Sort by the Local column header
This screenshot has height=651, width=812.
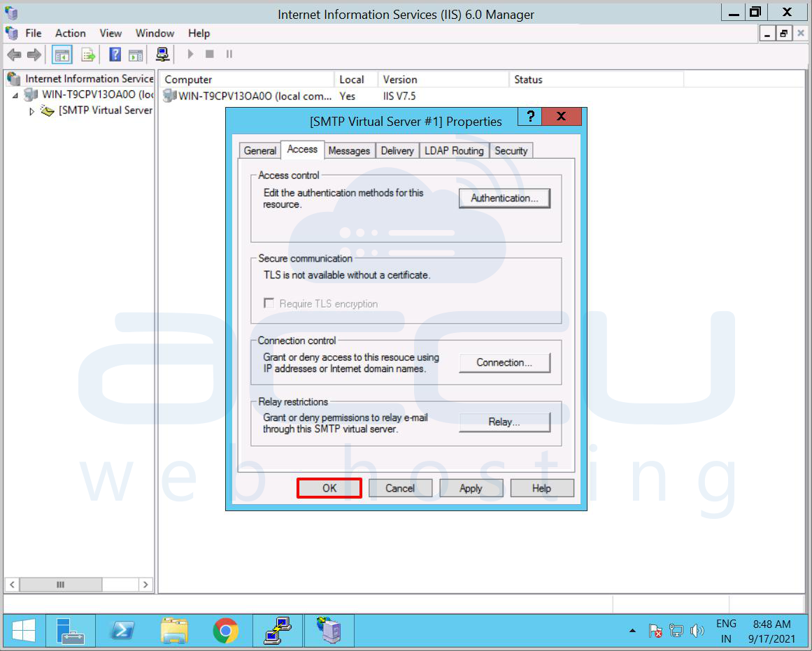click(356, 79)
